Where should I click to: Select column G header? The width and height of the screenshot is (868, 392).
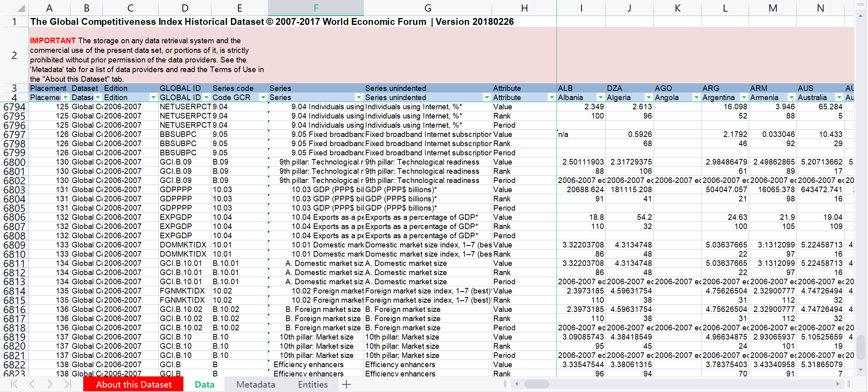pos(428,8)
